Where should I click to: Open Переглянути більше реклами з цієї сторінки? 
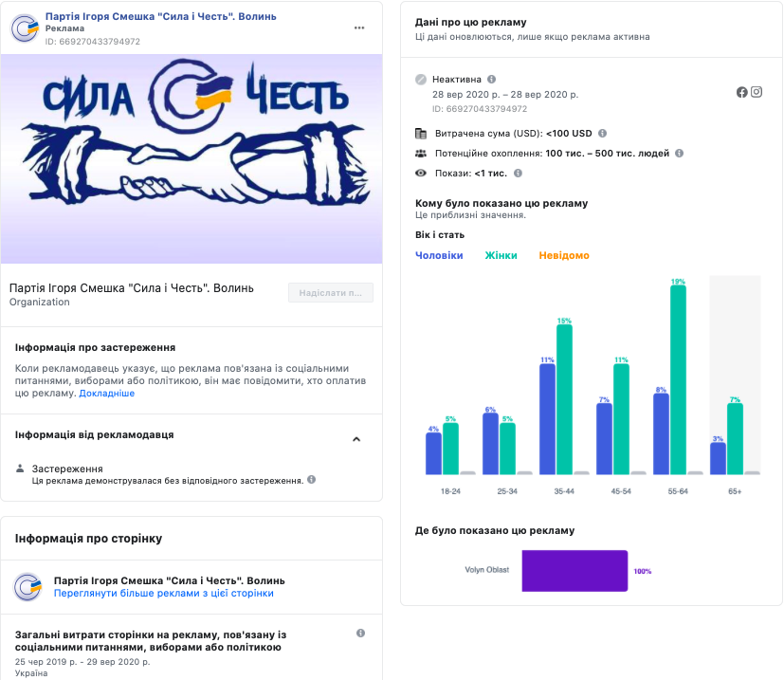(x=164, y=594)
